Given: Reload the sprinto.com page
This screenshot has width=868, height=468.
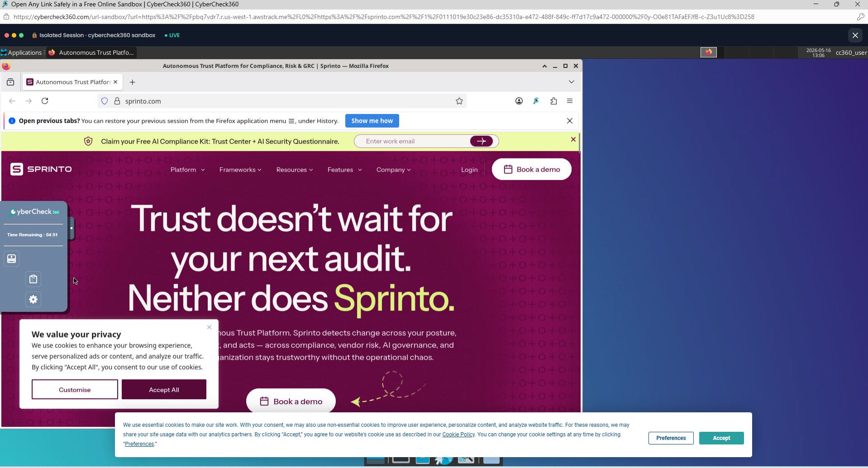Looking at the screenshot, I should click(x=45, y=101).
